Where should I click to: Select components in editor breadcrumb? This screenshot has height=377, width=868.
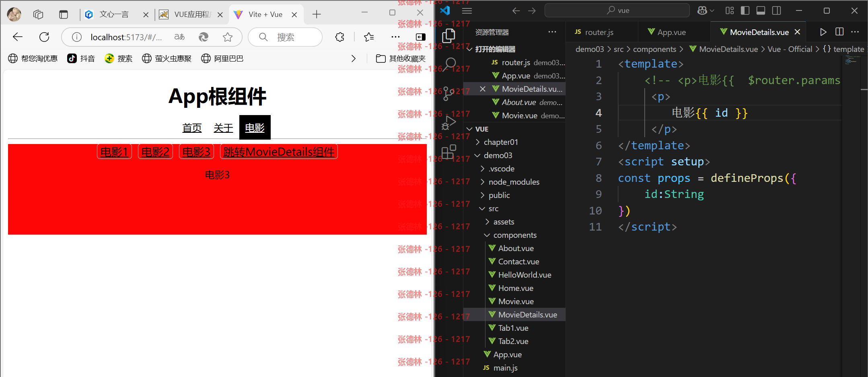coord(654,49)
